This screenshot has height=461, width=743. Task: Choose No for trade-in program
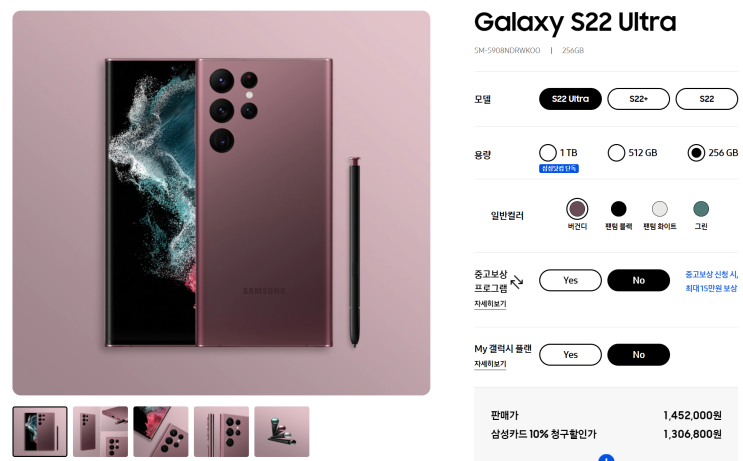[x=638, y=280]
